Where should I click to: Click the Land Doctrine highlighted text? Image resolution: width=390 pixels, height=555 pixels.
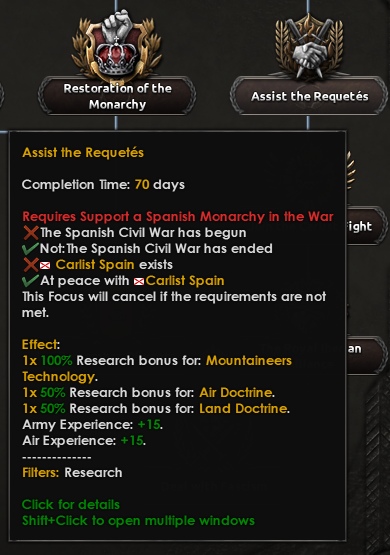click(x=243, y=408)
